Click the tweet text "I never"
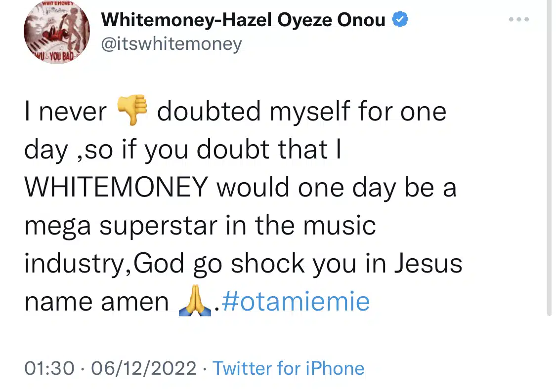 click(x=66, y=112)
